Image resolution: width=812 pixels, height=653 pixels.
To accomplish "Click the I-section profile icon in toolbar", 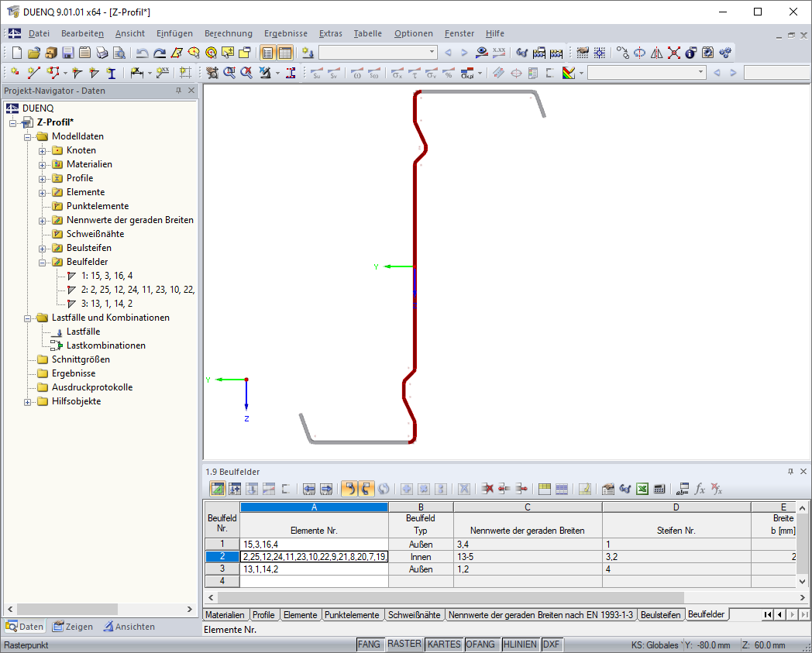I will pyautogui.click(x=111, y=73).
